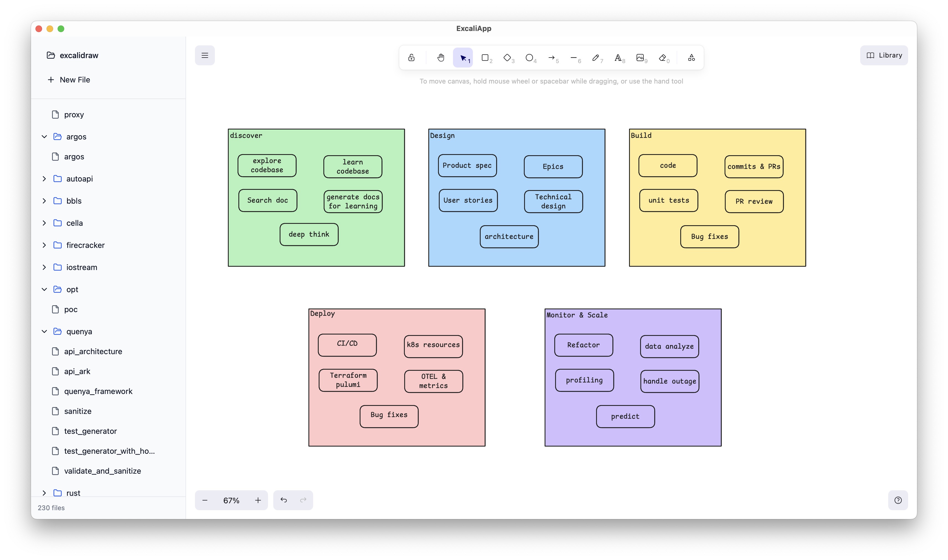
Task: Click the undo arrow button
Action: (284, 500)
